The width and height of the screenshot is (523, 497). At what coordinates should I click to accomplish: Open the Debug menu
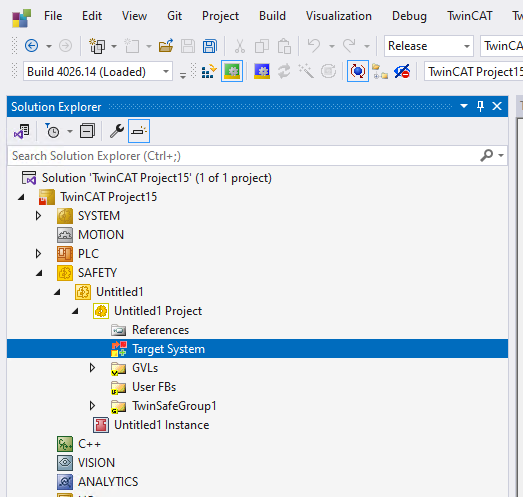coord(409,16)
